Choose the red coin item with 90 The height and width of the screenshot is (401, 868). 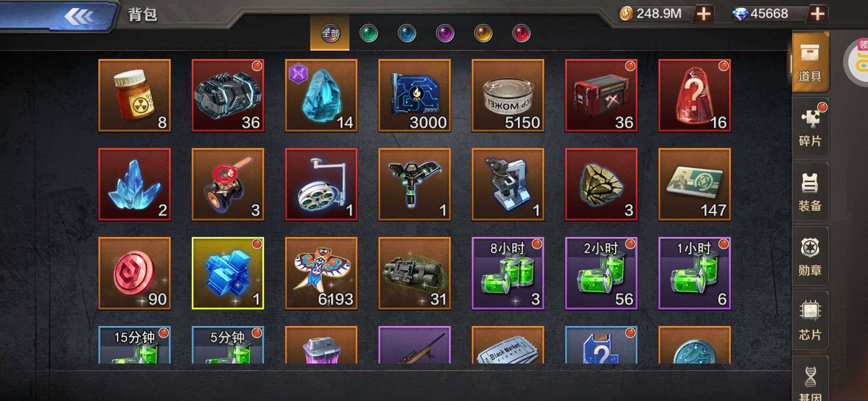click(x=135, y=273)
